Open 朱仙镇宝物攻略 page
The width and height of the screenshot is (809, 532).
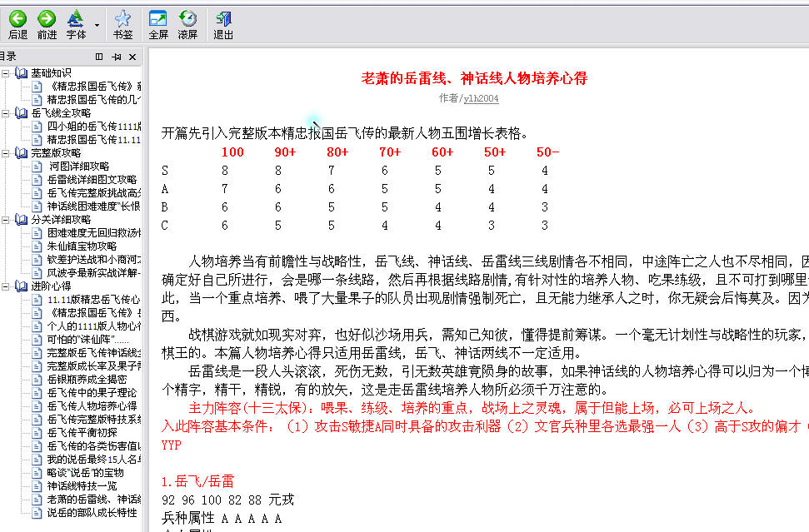pos(82,246)
